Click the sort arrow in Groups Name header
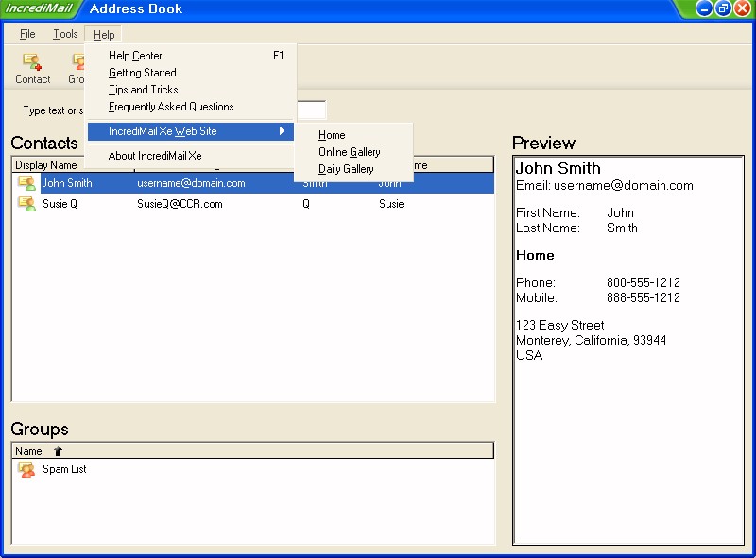 (x=58, y=451)
